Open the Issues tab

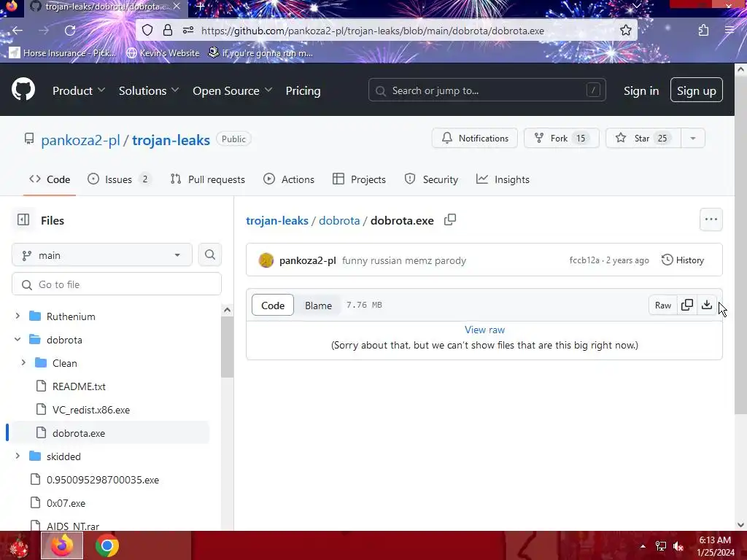119,179
